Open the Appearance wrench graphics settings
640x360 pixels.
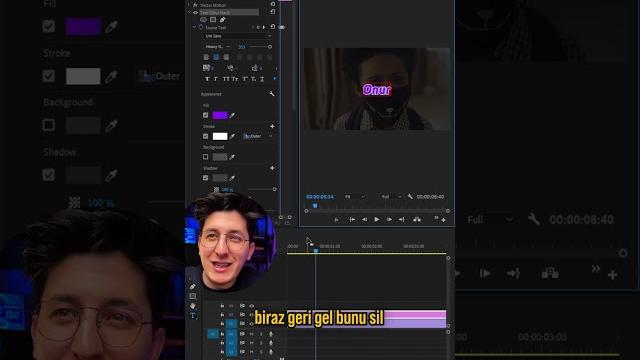[x=272, y=94]
